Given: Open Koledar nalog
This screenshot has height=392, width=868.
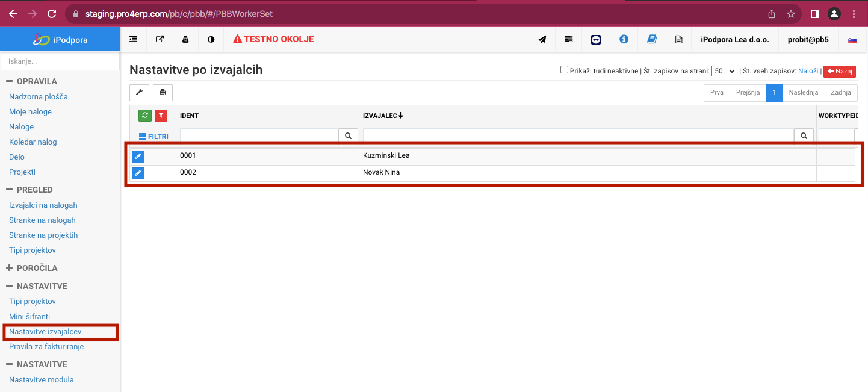Looking at the screenshot, I should click(x=33, y=142).
